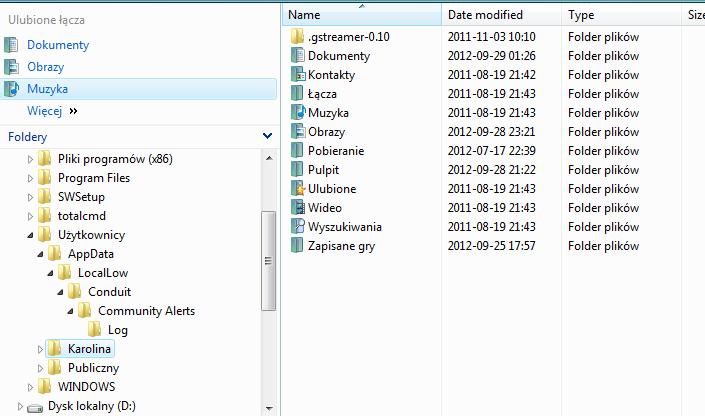
Task: Click the Pobieranie folder icon
Action: tap(297, 151)
